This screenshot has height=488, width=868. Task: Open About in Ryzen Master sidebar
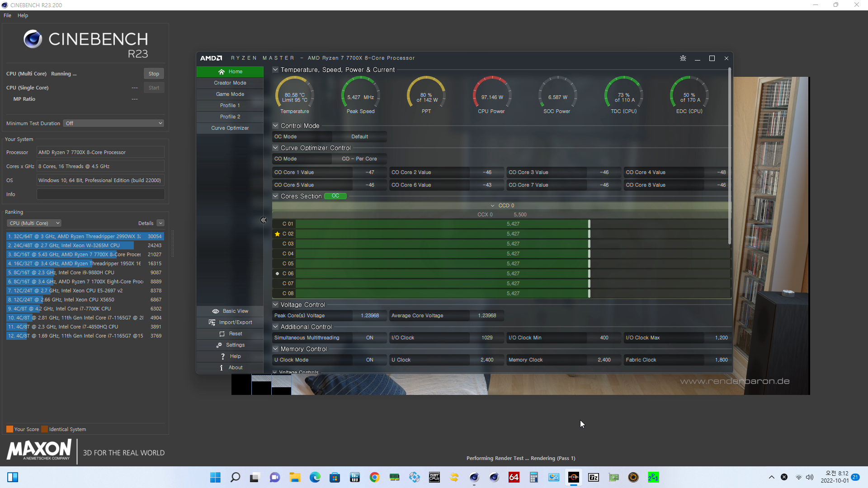pos(230,367)
